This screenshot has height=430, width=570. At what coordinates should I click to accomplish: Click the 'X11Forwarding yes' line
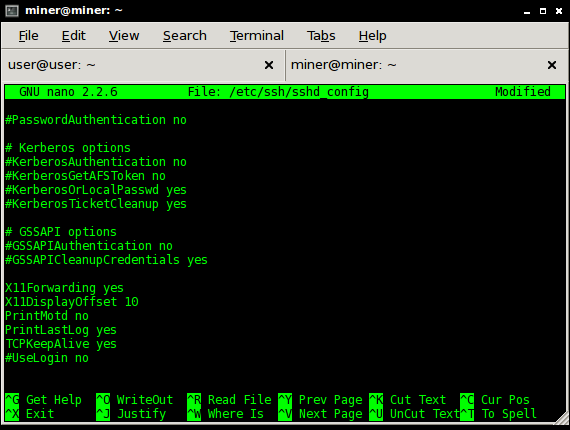point(64,288)
